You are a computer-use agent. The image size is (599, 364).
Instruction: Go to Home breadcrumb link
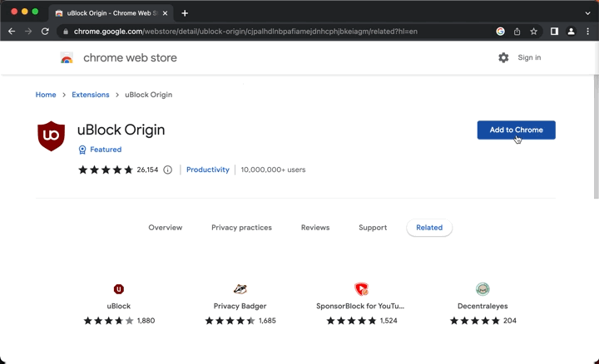(x=46, y=95)
